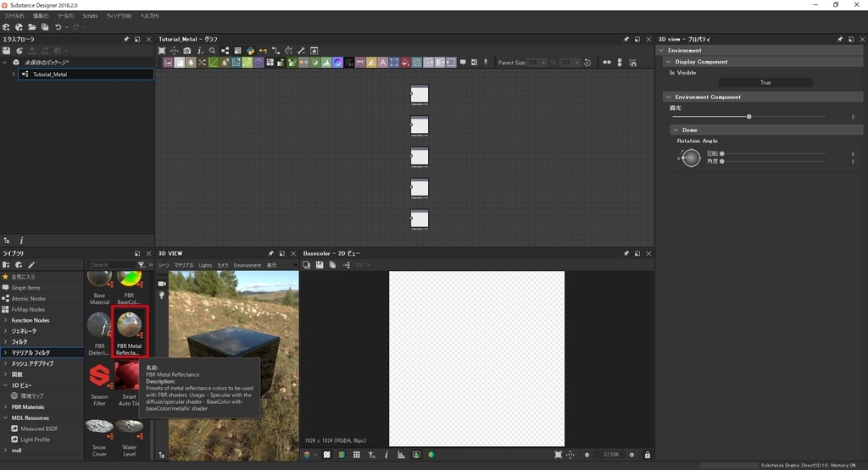The height and width of the screenshot is (470, 868).
Task: Open the Environment menu in 3D view
Action: (x=247, y=265)
